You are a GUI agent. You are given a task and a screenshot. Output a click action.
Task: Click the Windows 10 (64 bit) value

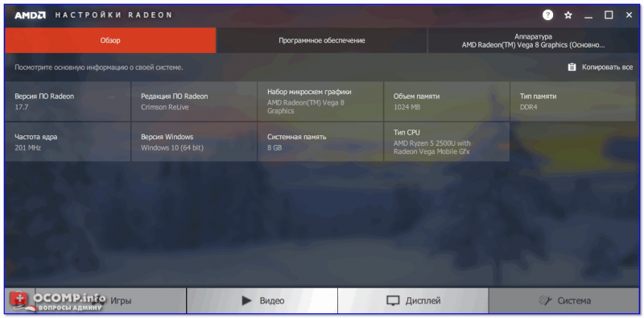coord(172,147)
